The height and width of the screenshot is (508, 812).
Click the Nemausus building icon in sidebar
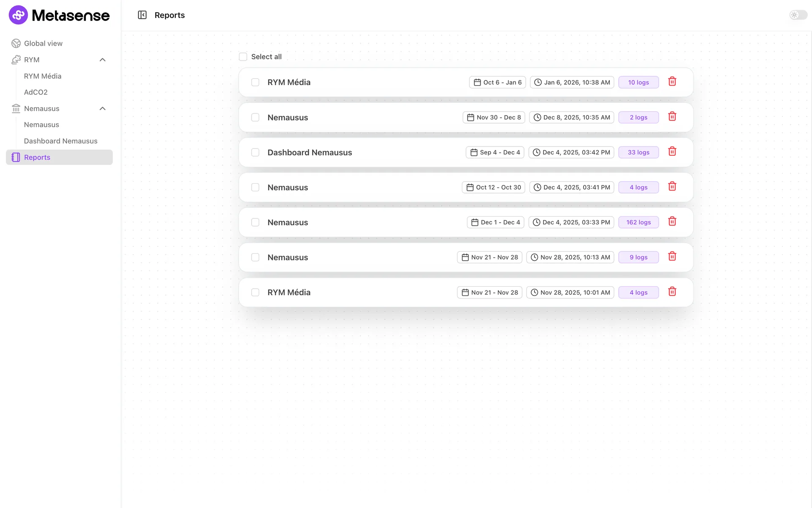(x=16, y=109)
